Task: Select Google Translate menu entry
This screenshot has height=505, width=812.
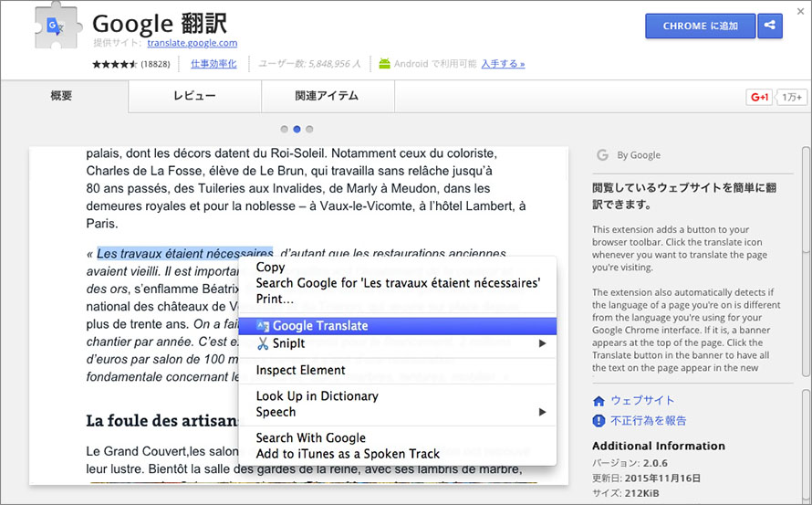Action: point(397,326)
